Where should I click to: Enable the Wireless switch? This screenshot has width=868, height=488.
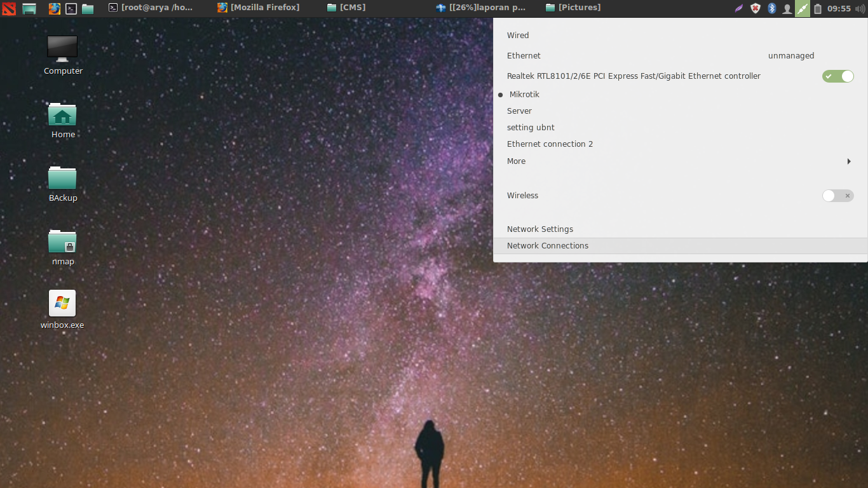point(837,196)
